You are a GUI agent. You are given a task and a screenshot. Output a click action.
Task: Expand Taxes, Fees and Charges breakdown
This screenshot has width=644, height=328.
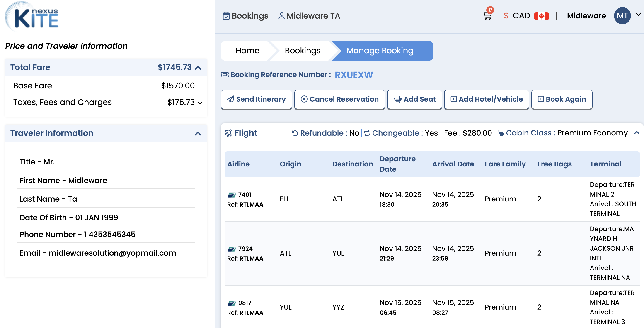[199, 103]
